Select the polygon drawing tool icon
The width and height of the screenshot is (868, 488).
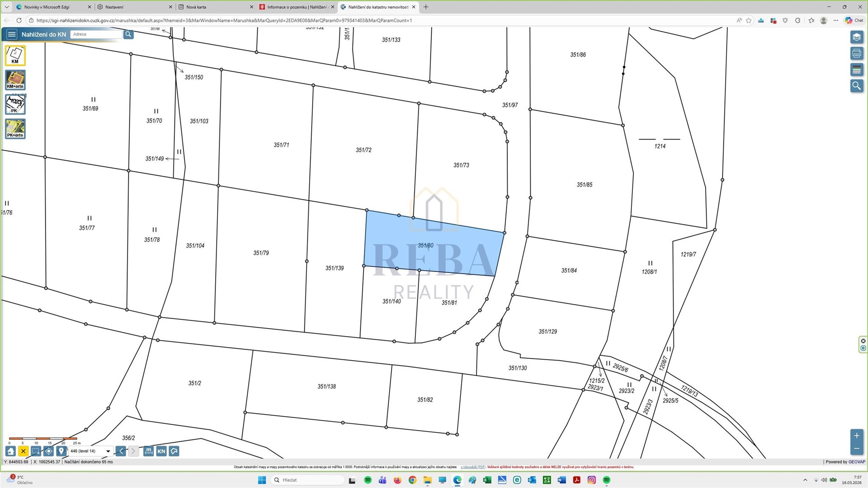click(174, 451)
